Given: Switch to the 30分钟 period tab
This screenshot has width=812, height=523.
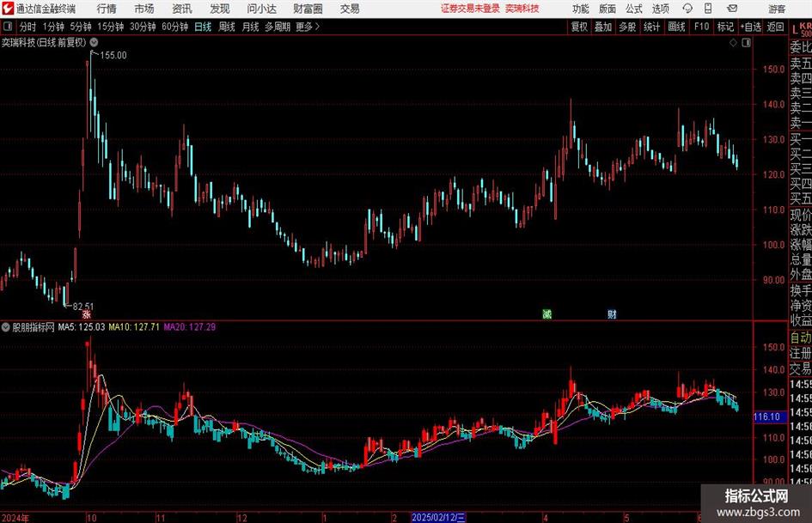Looking at the screenshot, I should 143,27.
